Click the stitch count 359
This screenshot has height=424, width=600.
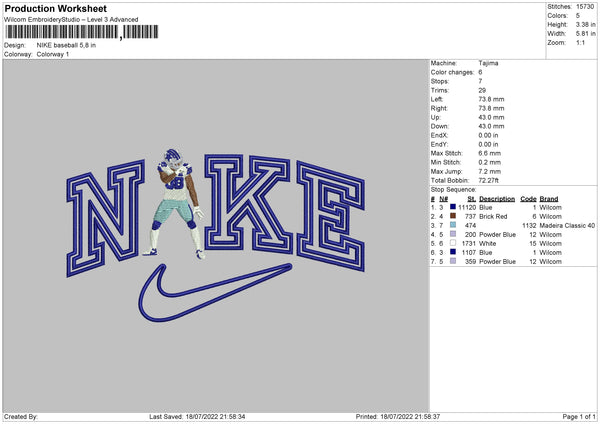tap(471, 261)
